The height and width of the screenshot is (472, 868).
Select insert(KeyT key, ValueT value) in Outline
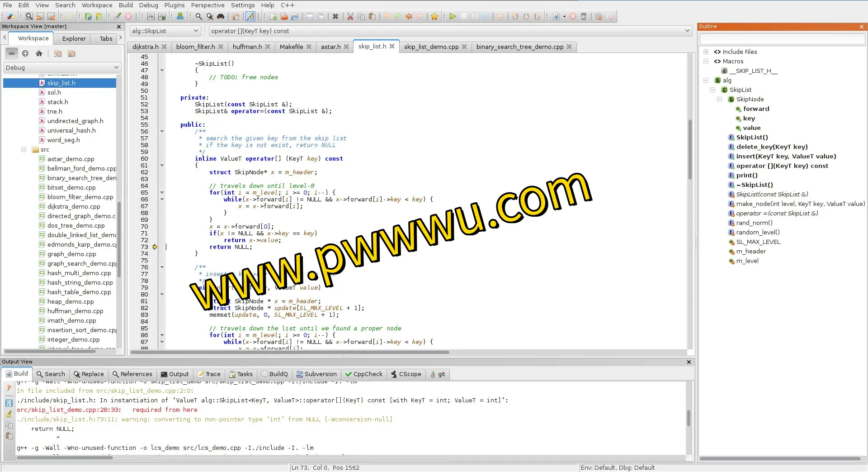click(x=786, y=157)
